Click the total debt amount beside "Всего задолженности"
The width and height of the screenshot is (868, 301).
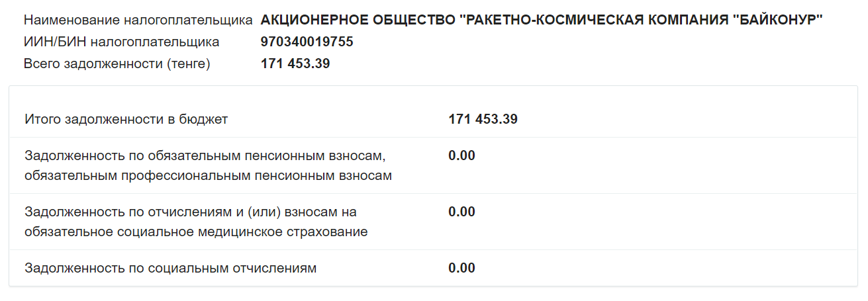pyautogui.click(x=295, y=64)
